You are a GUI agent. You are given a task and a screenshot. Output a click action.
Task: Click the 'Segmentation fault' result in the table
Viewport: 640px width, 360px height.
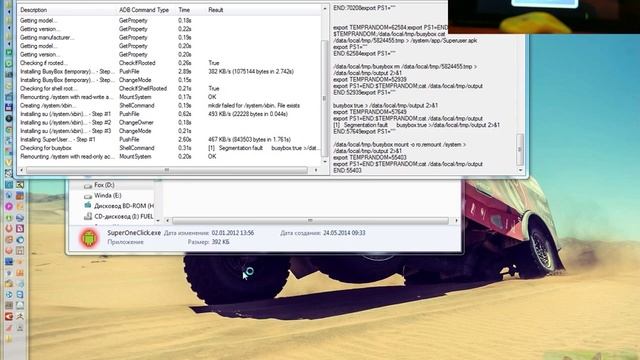coord(264,148)
